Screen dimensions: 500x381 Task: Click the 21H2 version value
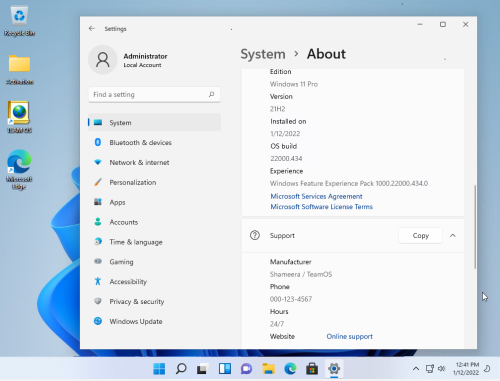tap(277, 109)
